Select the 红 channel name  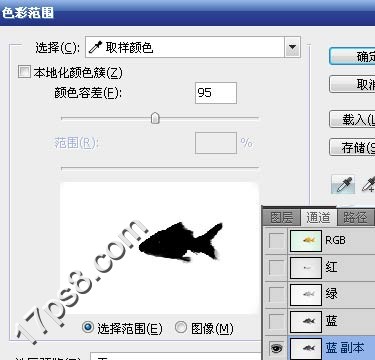point(331,267)
